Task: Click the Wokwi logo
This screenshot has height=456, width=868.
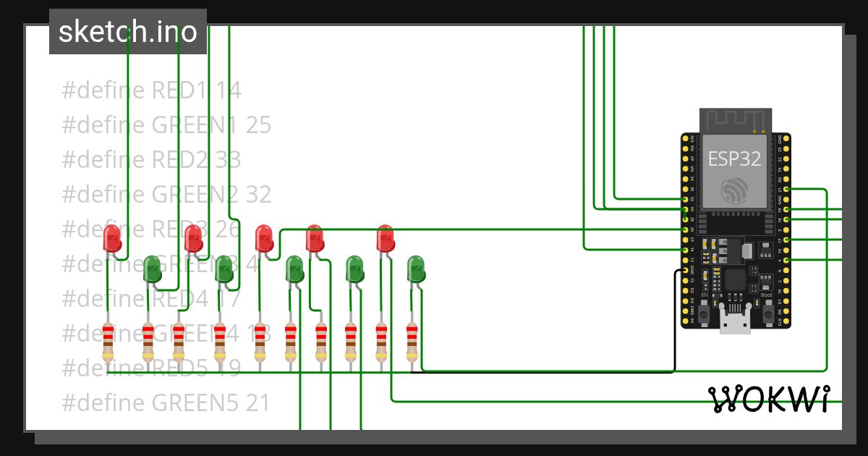Action: (x=770, y=397)
